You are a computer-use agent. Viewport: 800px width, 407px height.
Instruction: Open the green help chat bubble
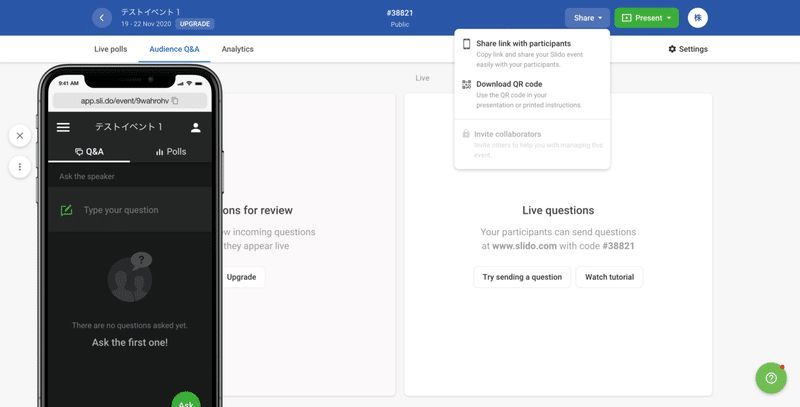(x=771, y=378)
